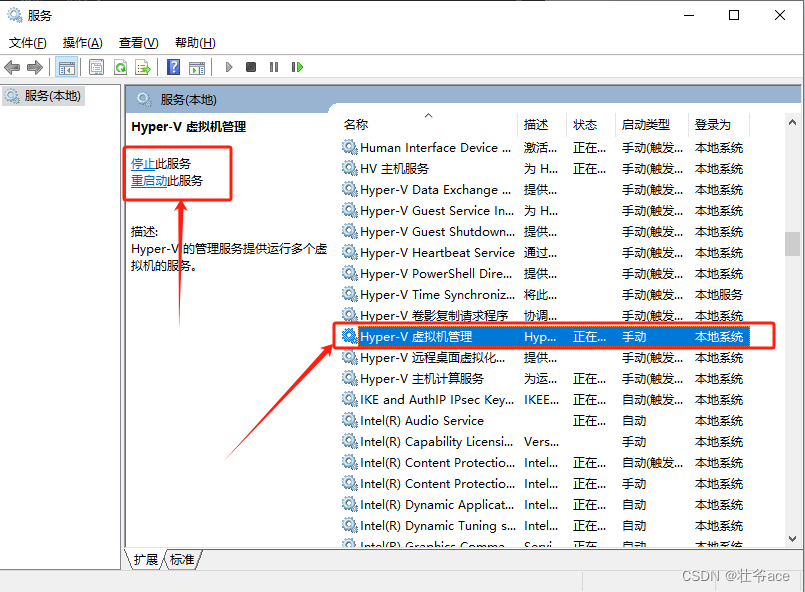Open the 帮助(H) menu
Screen dimensions: 805x592
pos(195,43)
